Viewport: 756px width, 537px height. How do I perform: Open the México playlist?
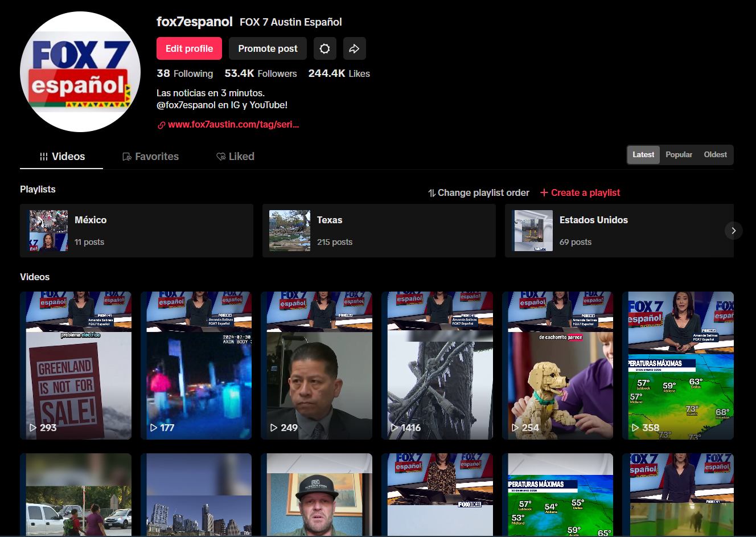(137, 231)
